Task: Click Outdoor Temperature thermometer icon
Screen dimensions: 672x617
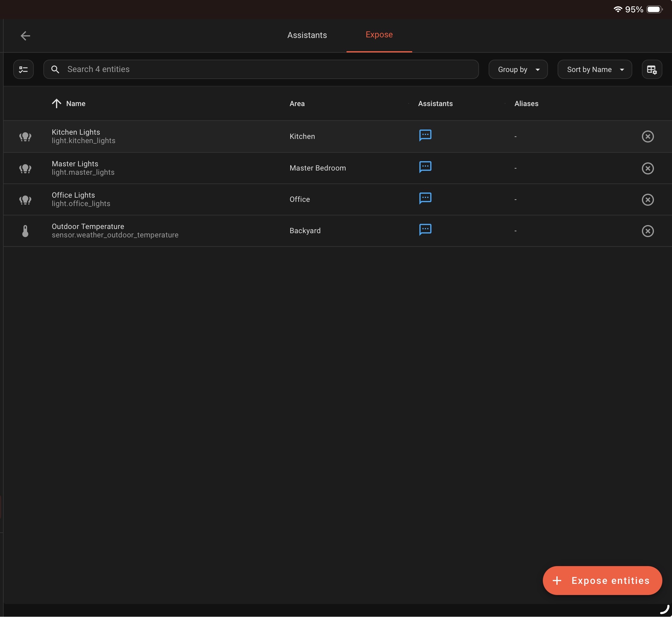Action: pyautogui.click(x=25, y=231)
